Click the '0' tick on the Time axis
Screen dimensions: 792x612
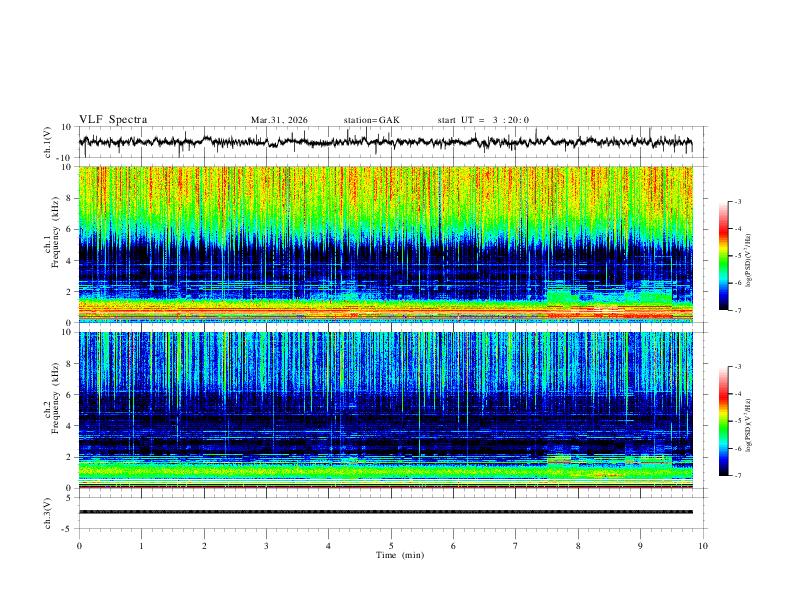tap(79, 546)
